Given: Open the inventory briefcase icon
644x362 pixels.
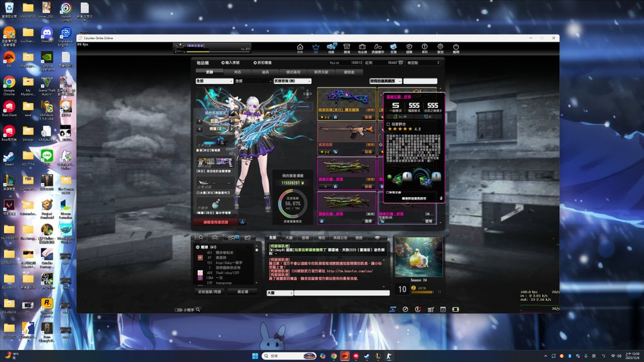Looking at the screenshot, I should click(362, 48).
